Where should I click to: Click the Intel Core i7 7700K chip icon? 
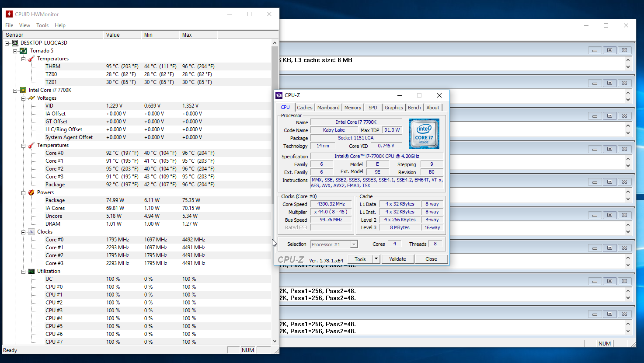pos(23,90)
